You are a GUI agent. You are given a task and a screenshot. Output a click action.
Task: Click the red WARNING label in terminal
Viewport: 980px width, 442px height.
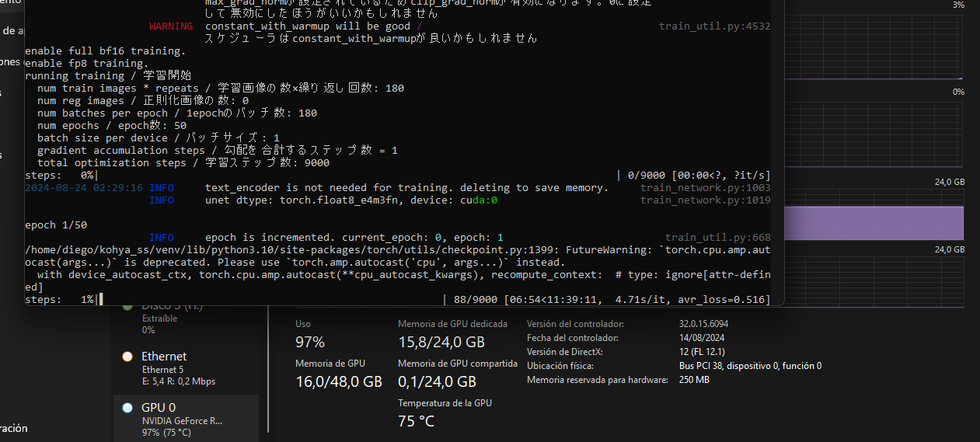(171, 26)
